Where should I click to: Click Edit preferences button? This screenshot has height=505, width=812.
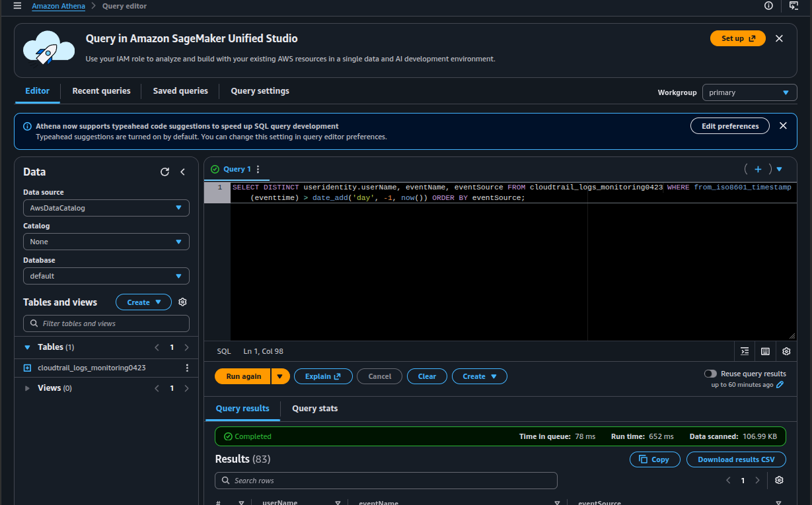730,125
